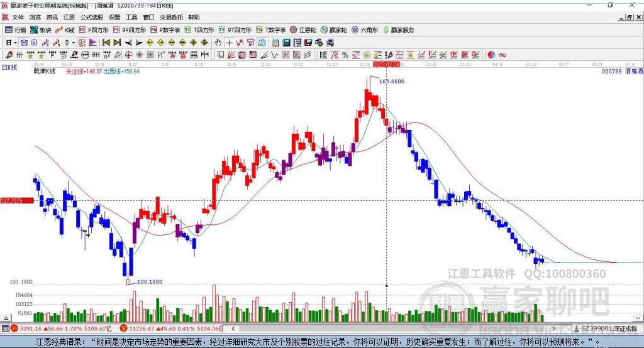
Task: Click the red-blue yin-yang icon
Action: 491,55
